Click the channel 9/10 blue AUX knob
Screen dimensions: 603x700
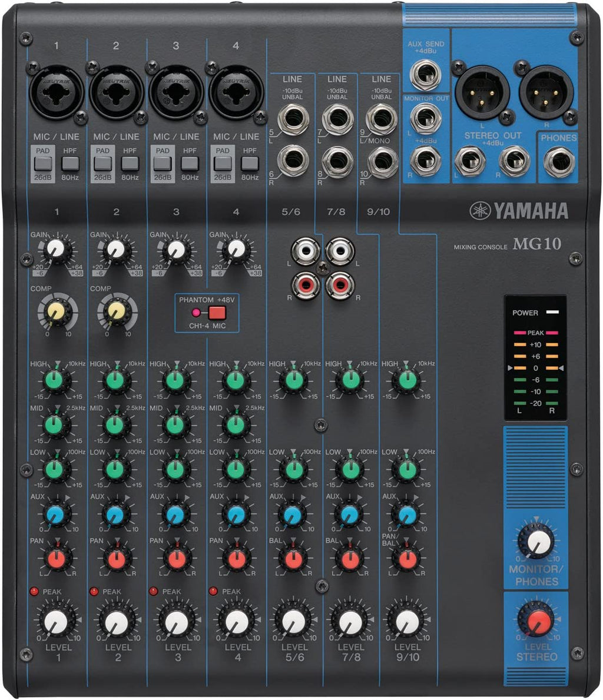click(x=407, y=514)
